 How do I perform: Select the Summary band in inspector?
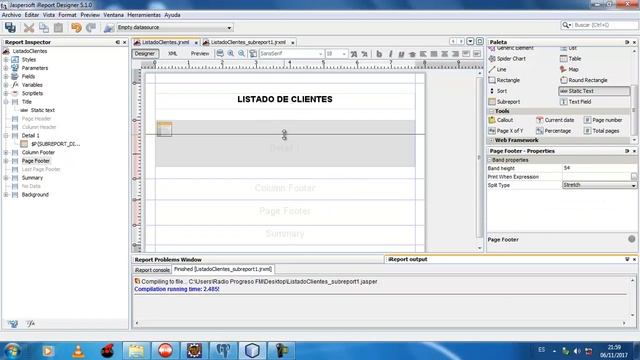pos(32,178)
